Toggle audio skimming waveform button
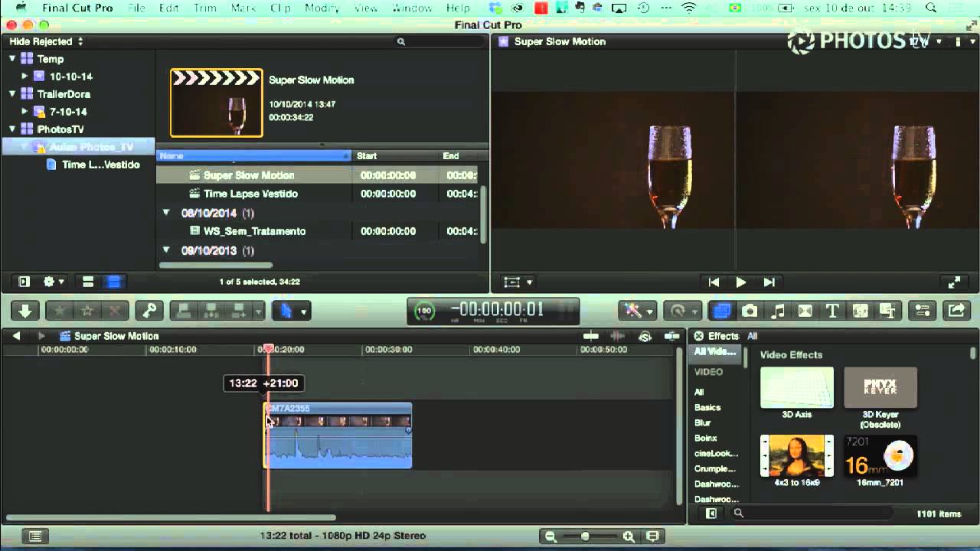Screen dimensions: 980x551 [x=617, y=336]
